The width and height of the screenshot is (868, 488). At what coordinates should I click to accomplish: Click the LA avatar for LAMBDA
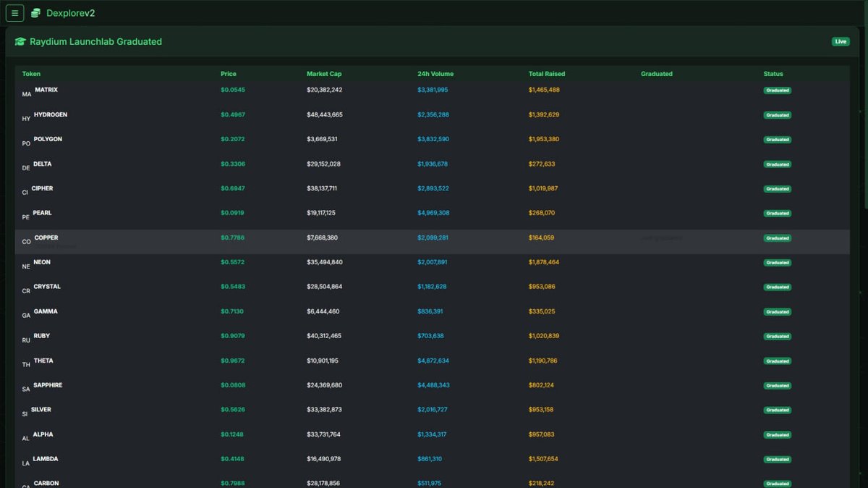(26, 463)
